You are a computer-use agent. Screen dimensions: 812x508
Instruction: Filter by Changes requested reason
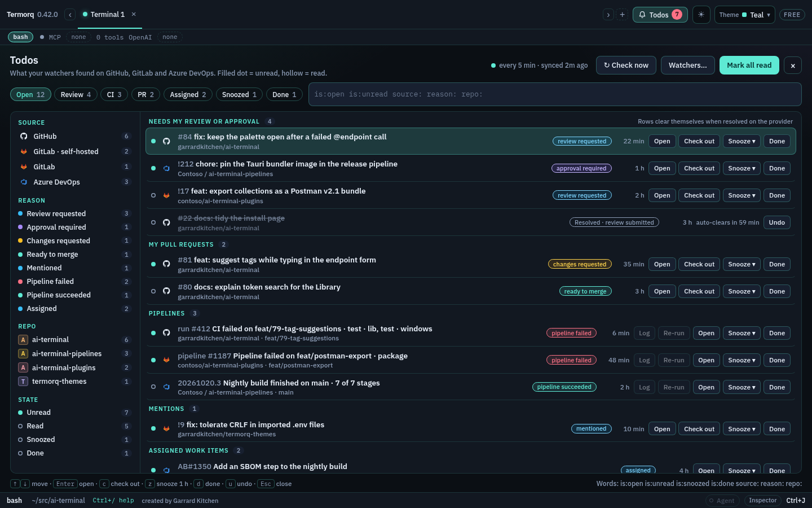[x=75, y=241]
